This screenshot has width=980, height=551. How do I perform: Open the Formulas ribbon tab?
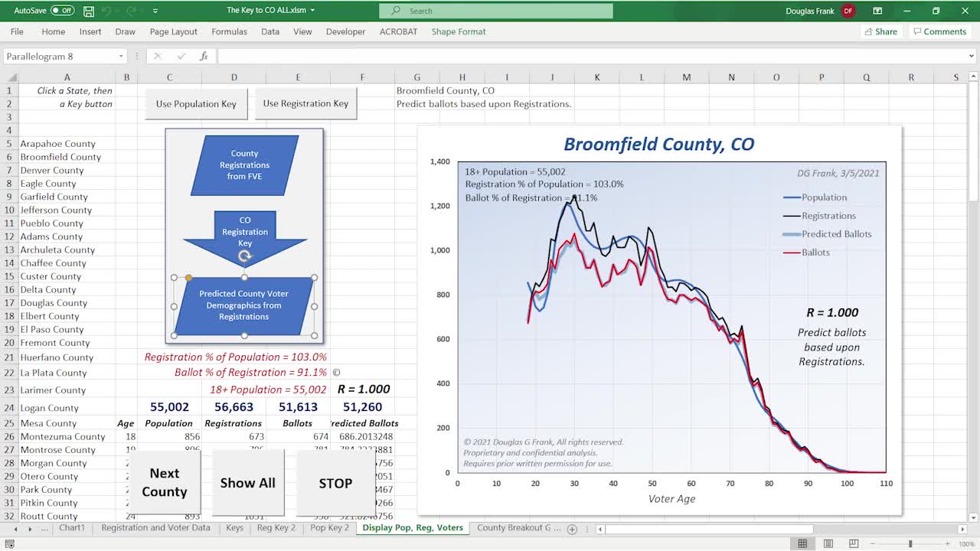coord(229,31)
